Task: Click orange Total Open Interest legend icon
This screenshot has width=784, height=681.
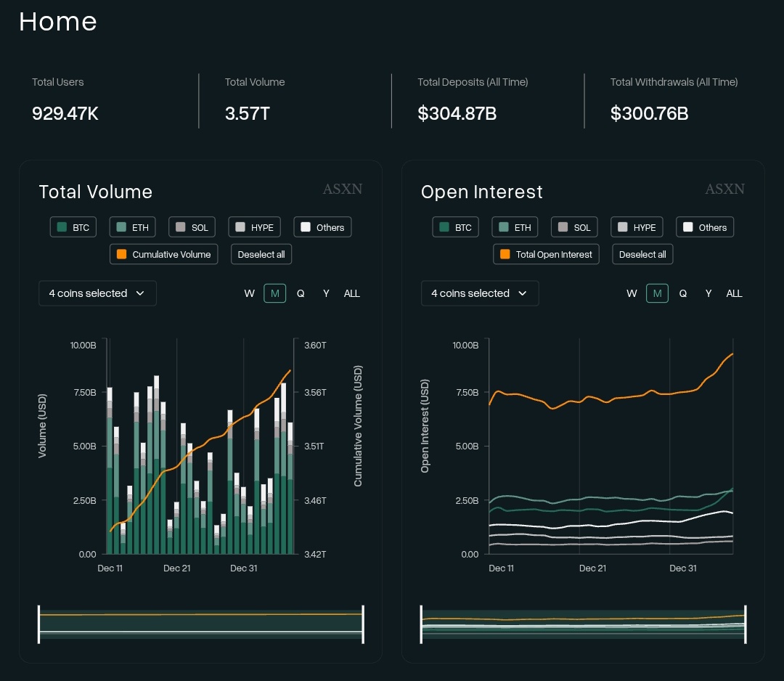Action: pos(505,254)
